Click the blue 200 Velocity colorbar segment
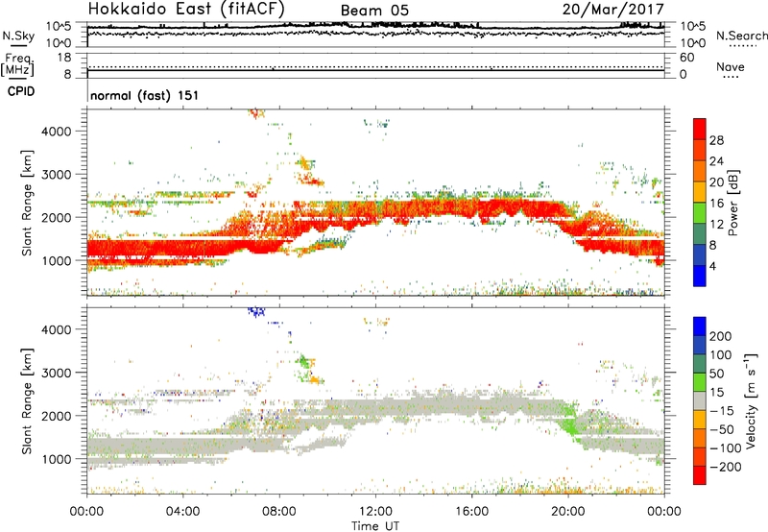This screenshot has width=768, height=532. pyautogui.click(x=700, y=326)
